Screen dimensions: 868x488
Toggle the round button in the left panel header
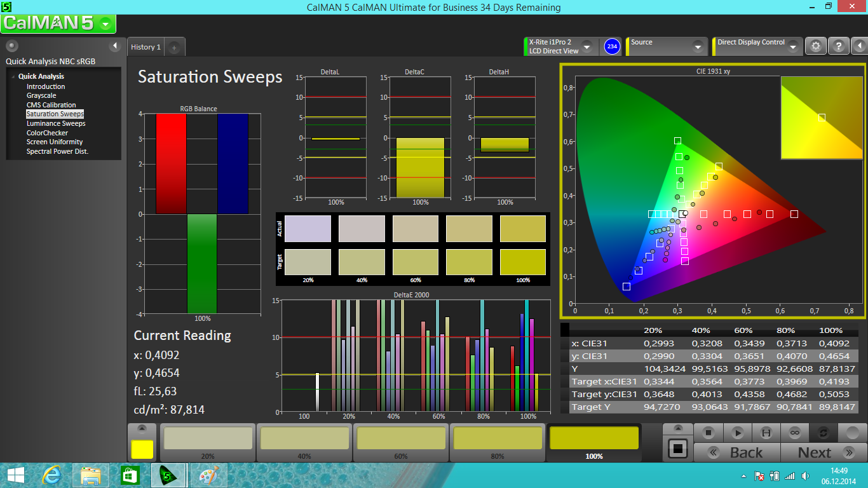click(x=12, y=46)
